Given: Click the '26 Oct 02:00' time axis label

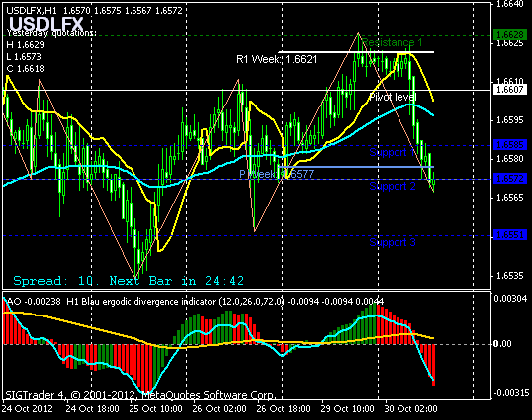Looking at the screenshot, I should [x=219, y=408].
